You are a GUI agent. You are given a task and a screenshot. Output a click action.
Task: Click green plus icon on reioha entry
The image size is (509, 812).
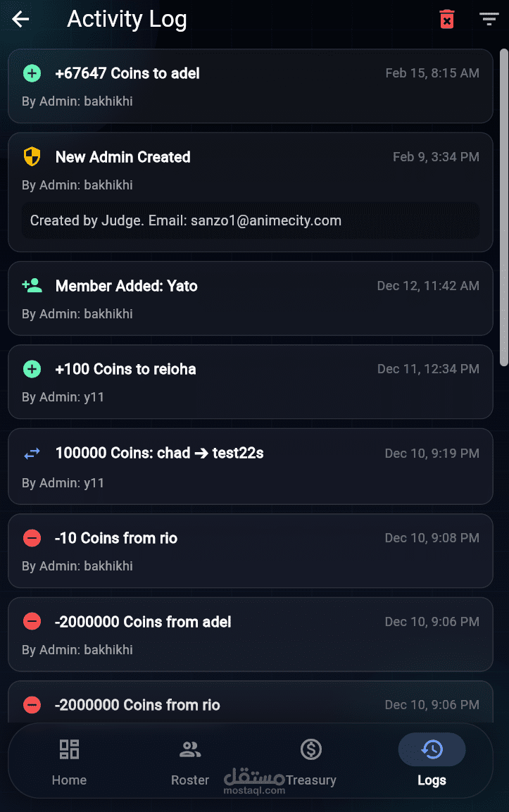point(32,368)
